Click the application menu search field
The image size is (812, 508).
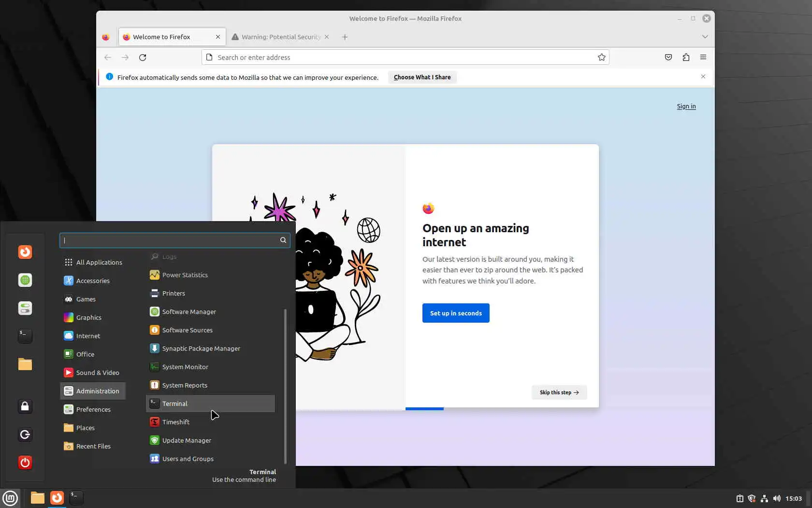point(174,240)
